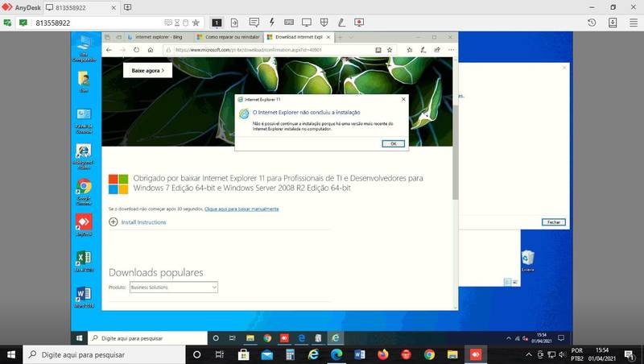Viewport: 644px width, 364px height.
Task: Open local taskbar Firefox icon
Action: pos(383,354)
